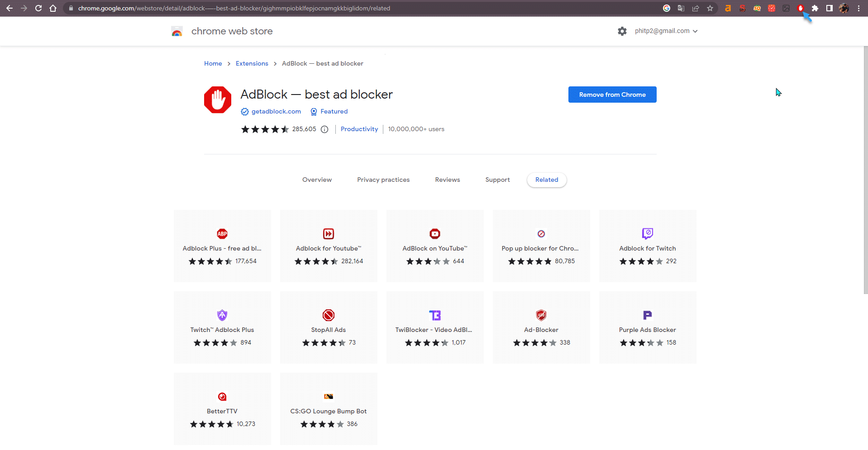The image size is (868, 450).
Task: Click the URL in the address bar
Action: click(234, 8)
